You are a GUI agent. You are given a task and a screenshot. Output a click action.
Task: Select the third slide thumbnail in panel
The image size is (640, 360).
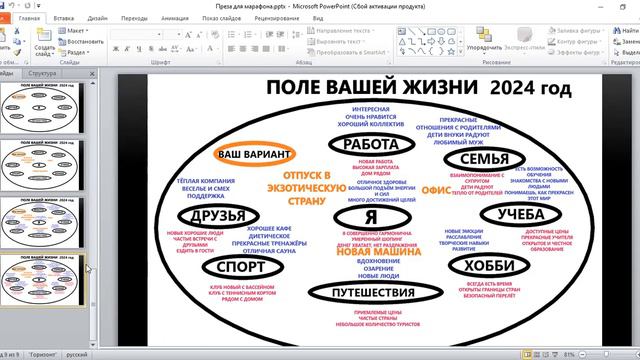[x=41, y=223]
